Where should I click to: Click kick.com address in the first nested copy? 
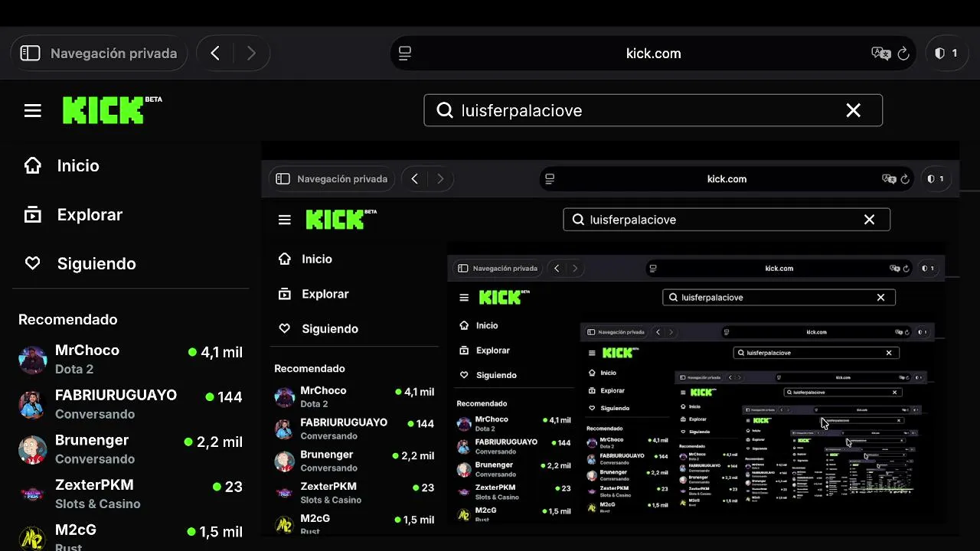(727, 179)
